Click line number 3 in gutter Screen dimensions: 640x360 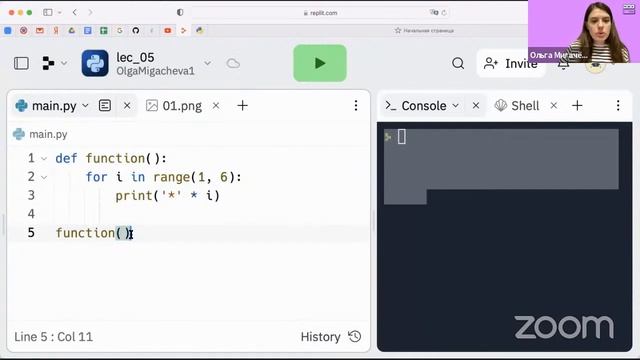tap(31, 196)
